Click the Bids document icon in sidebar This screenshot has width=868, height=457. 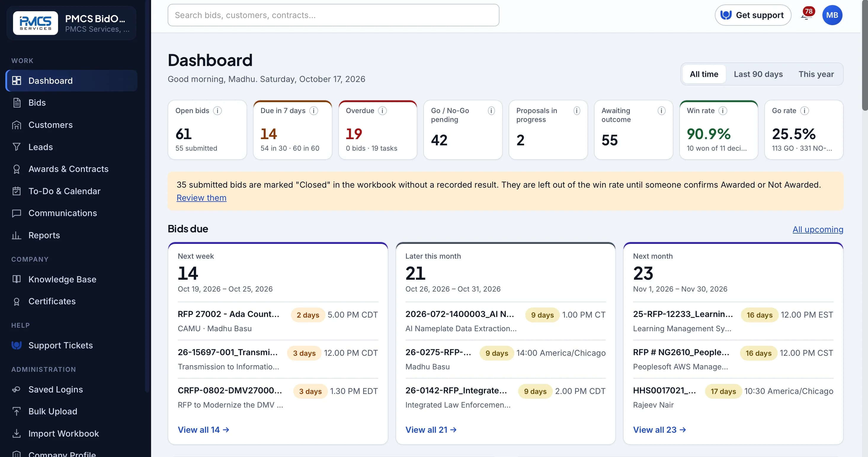click(x=17, y=103)
